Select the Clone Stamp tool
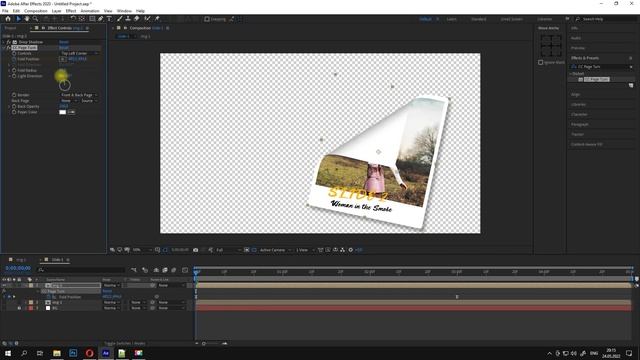This screenshot has width=640, height=360. tap(128, 19)
